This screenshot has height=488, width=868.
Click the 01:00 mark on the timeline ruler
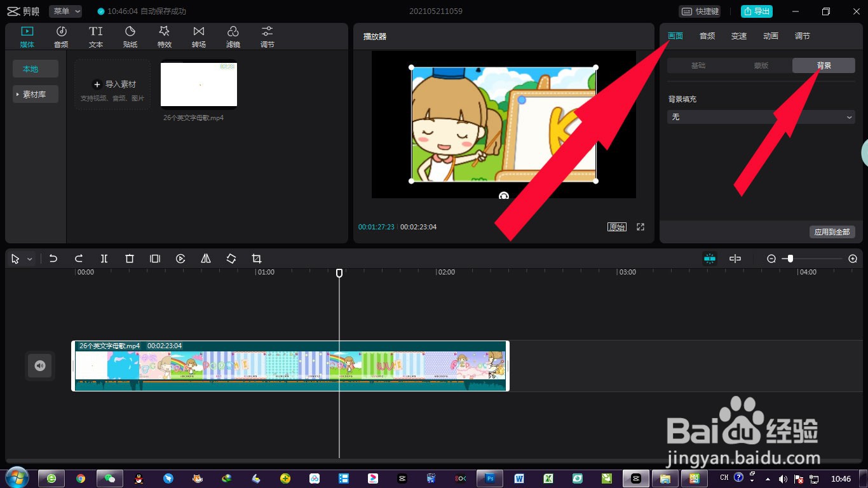[266, 272]
